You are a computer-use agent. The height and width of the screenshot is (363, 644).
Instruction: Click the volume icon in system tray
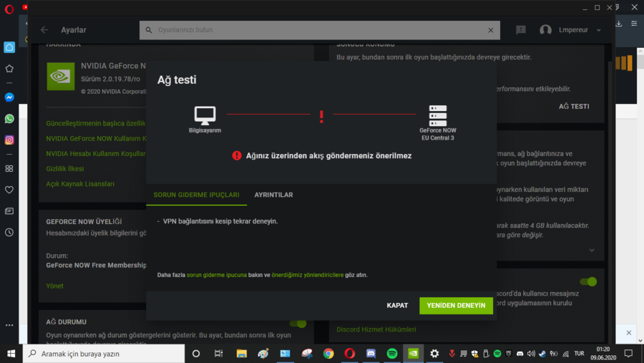point(531,354)
